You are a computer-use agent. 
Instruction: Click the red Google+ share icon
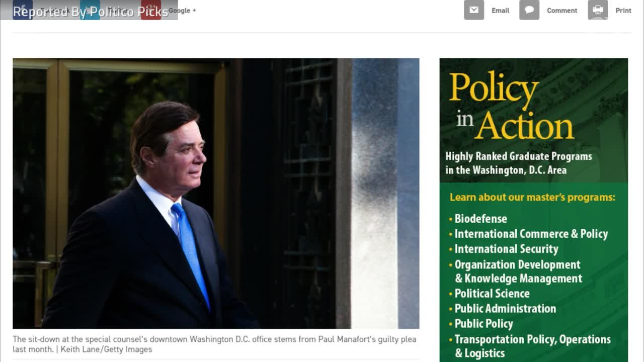coord(151,10)
